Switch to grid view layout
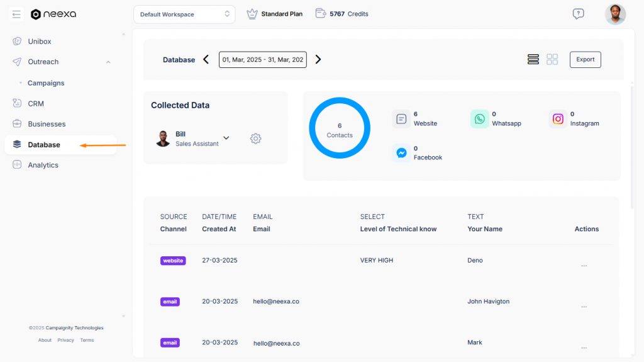 [552, 59]
